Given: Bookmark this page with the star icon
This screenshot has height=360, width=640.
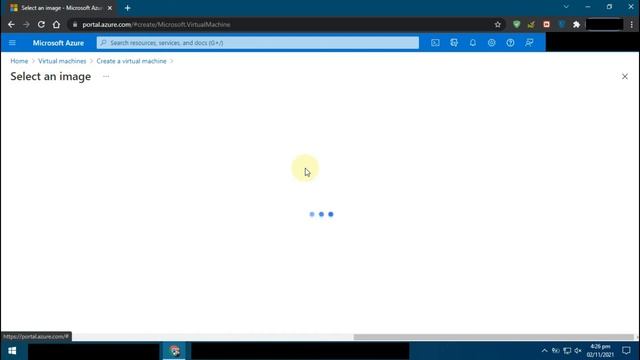Looking at the screenshot, I should point(498,24).
